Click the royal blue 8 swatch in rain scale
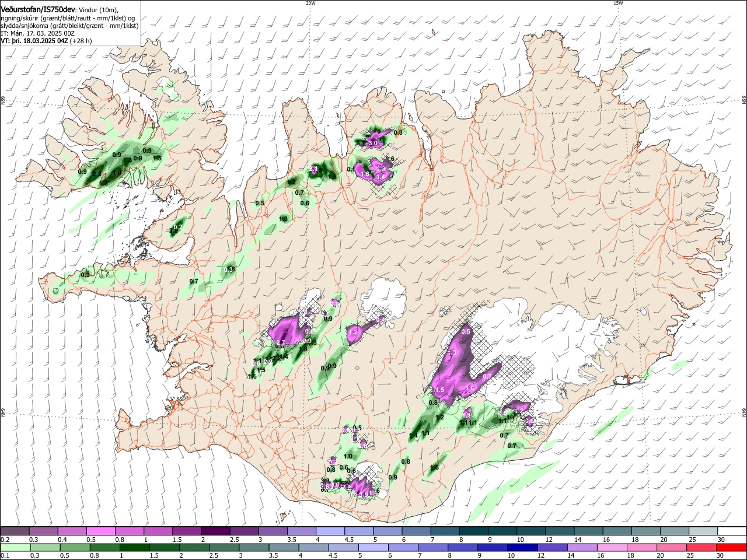Viewport: 747px width, 560px height. pyautogui.click(x=462, y=547)
